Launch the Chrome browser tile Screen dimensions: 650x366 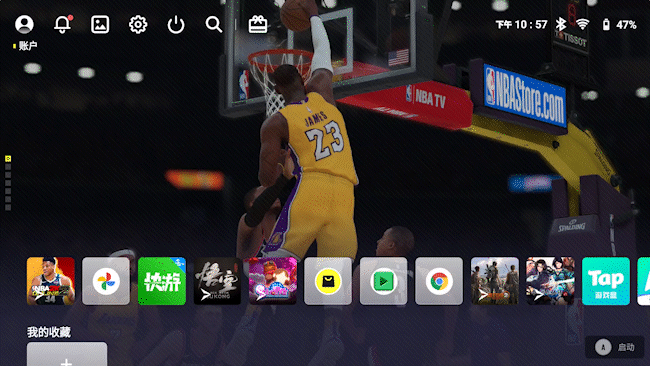(x=439, y=281)
